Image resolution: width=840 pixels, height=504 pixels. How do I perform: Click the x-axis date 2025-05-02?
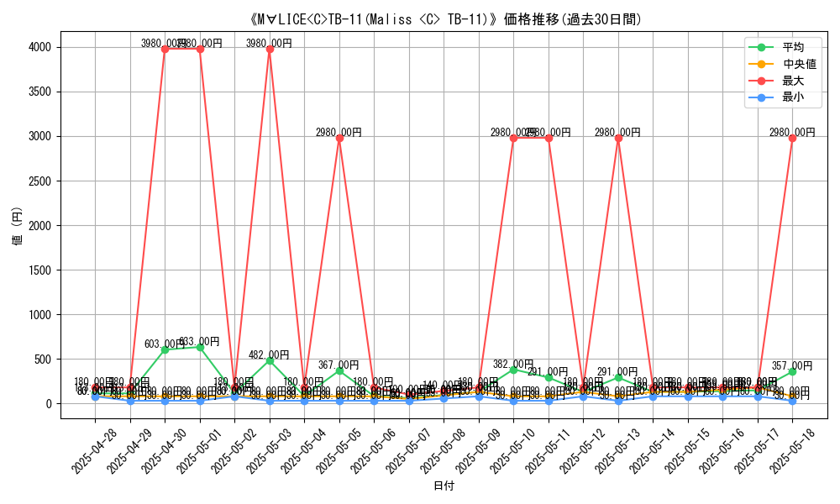(234, 451)
